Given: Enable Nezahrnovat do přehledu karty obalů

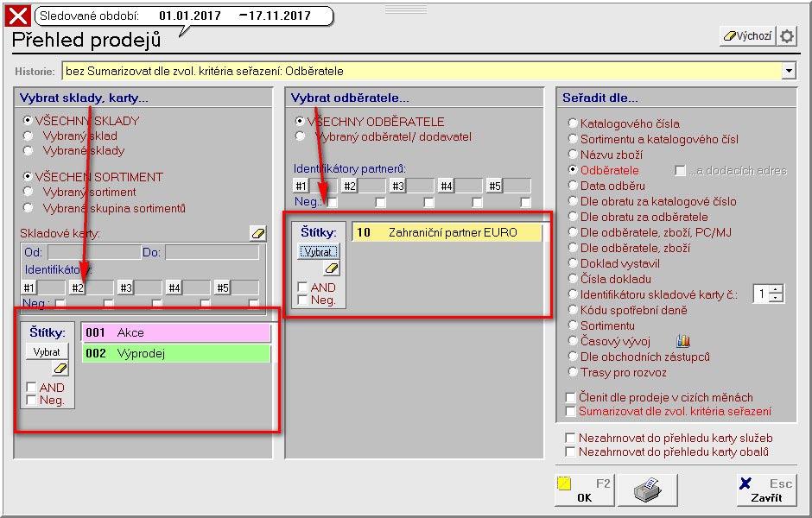Looking at the screenshot, I should pos(570,452).
